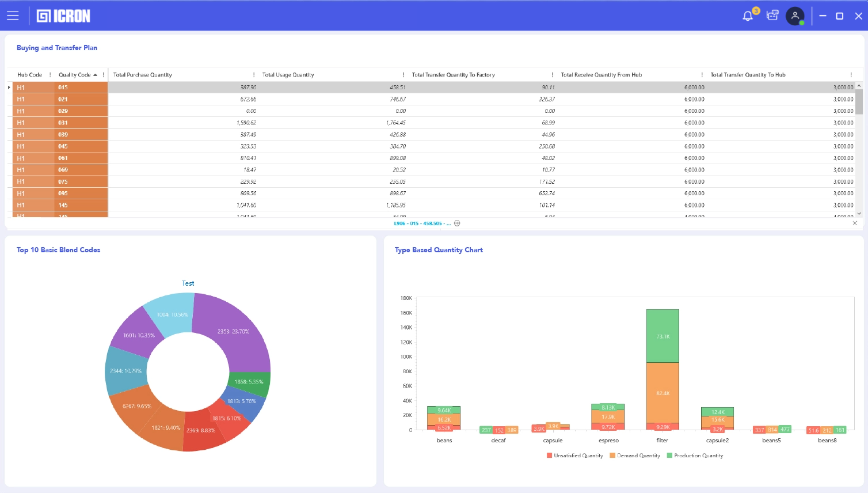This screenshot has height=493, width=868.
Task: Open the hamburger navigation menu
Action: tap(13, 16)
